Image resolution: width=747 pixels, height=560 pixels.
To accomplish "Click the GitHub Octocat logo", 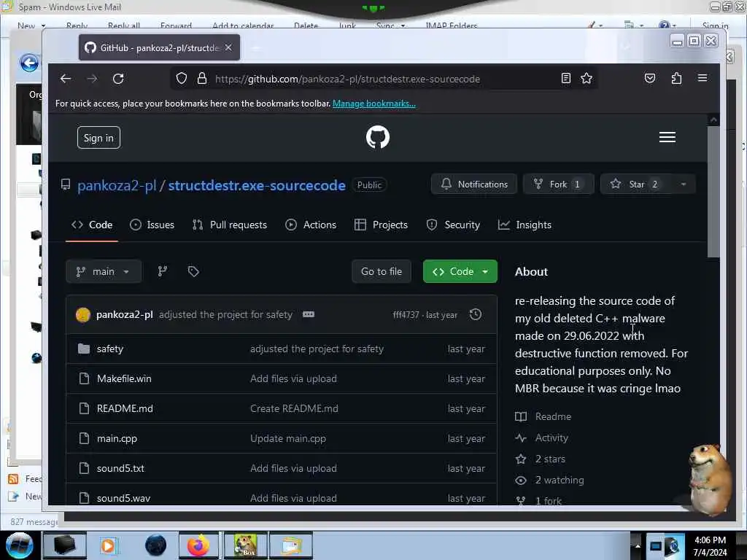I will (378, 137).
